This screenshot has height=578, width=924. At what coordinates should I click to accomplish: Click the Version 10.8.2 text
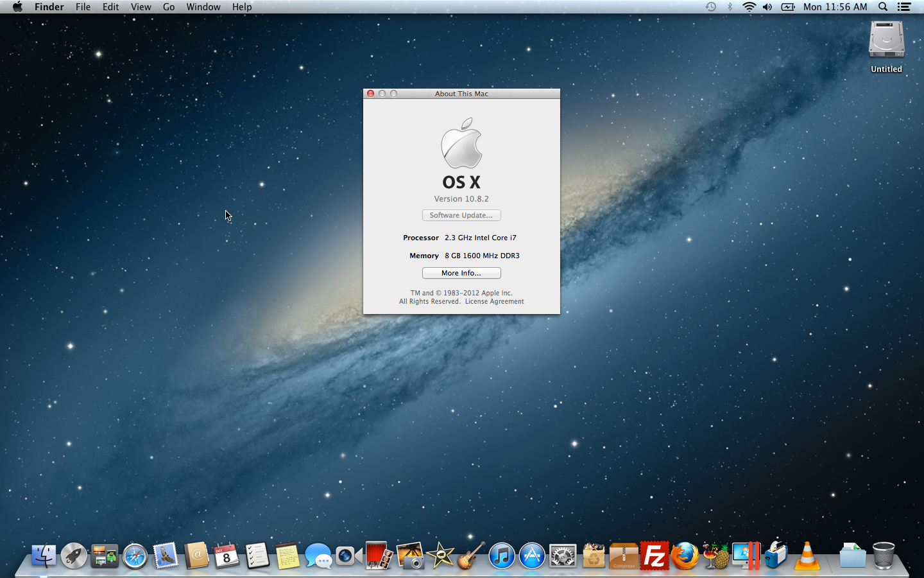tap(461, 199)
